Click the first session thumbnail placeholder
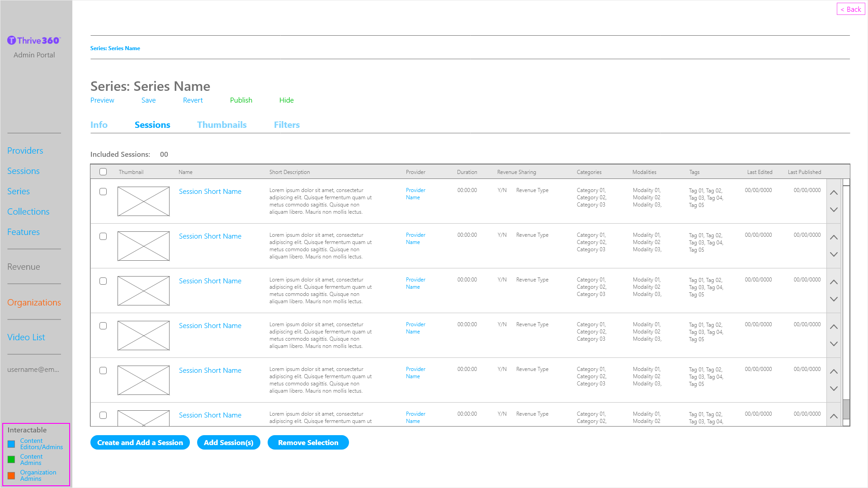This screenshot has width=868, height=488. click(143, 202)
